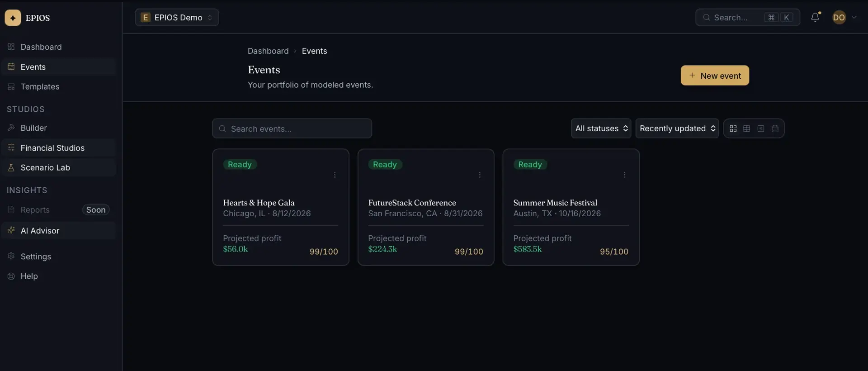Click the Templates sidebar icon
Viewport: 868px width, 371px height.
click(11, 86)
